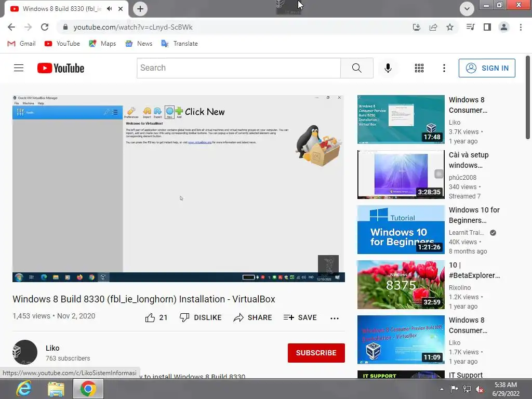Toggle the Chrome side panel icon
This screenshot has height=399, width=532.
(487, 27)
